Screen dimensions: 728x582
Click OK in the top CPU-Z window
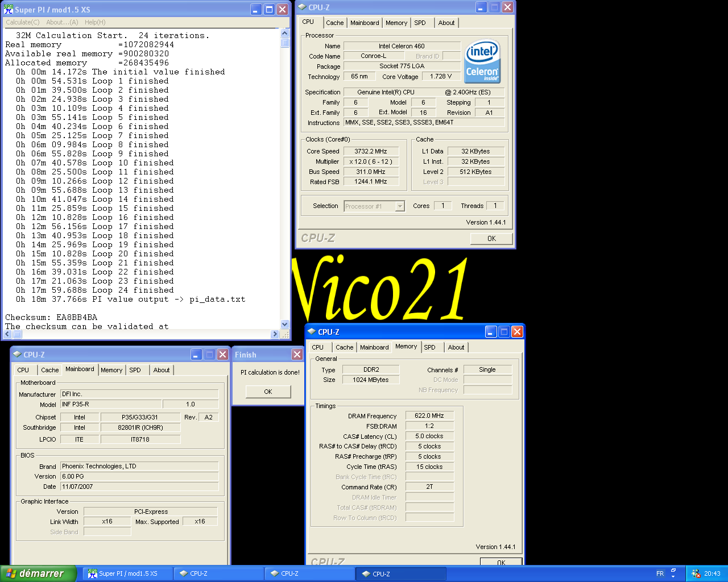(x=491, y=239)
